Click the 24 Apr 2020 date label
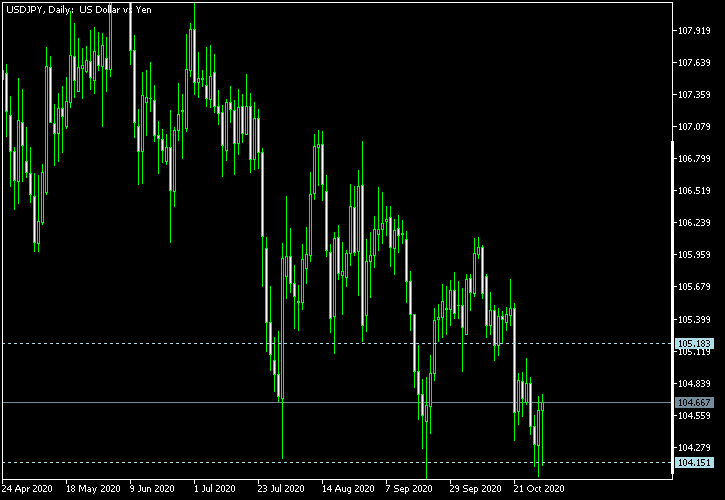Image resolution: width=725 pixels, height=500 pixels. pyautogui.click(x=27, y=489)
